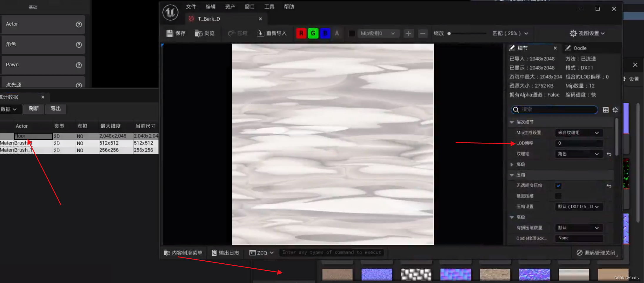
Task: Expand the 高级 section under 纹理组
Action: pos(512,164)
